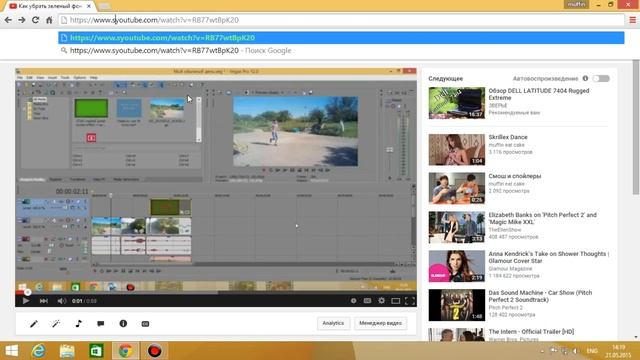Open File Explorer from the taskbar
Screen dimensions: 640x360
67,351
